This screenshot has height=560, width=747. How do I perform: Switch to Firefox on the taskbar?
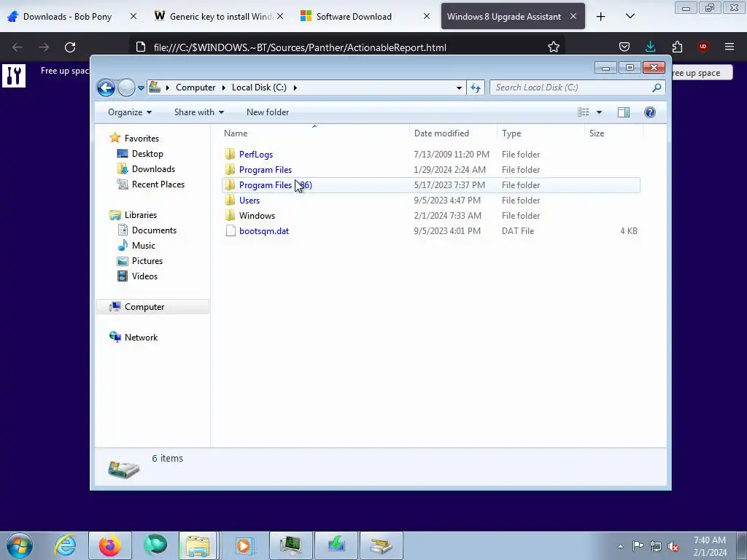pyautogui.click(x=110, y=545)
